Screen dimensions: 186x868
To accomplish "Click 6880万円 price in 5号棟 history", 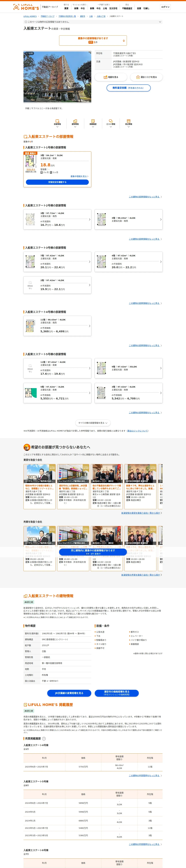I will click(83, 821).
